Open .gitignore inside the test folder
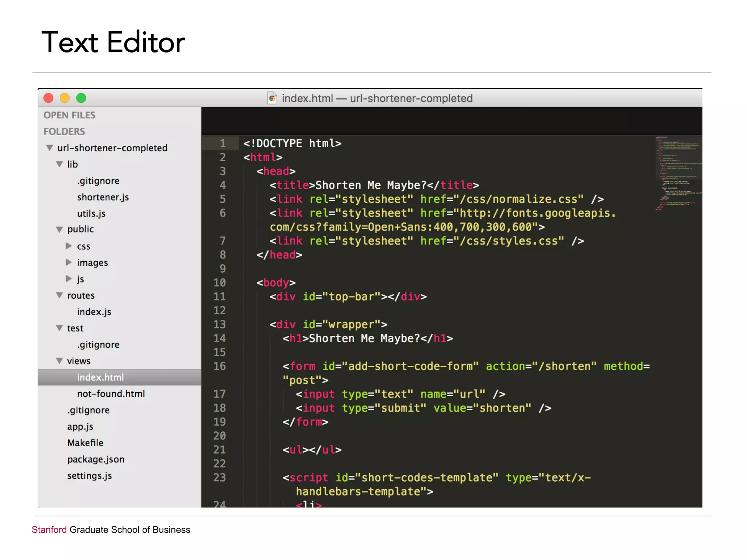The image size is (747, 560). tap(98, 345)
